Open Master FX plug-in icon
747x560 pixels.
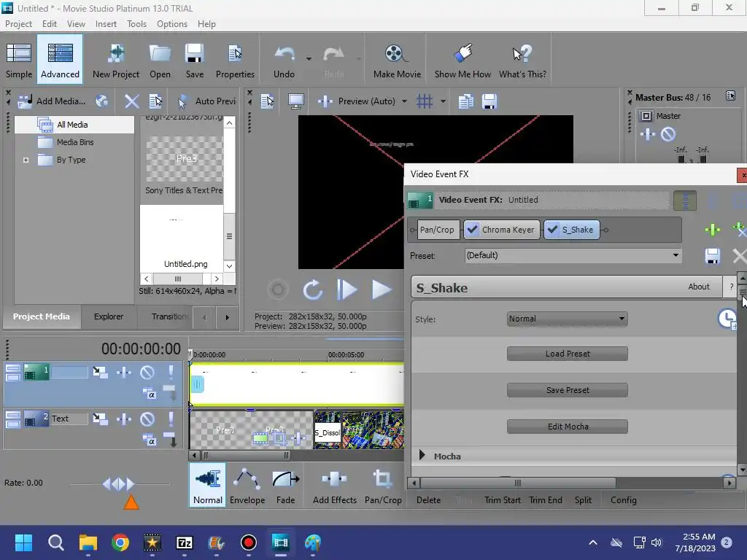(x=648, y=134)
